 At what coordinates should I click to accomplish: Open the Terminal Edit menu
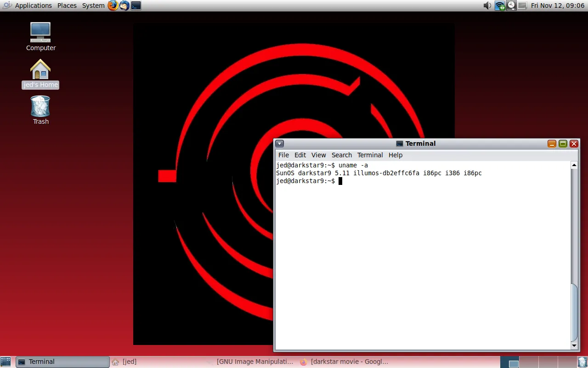pos(300,155)
